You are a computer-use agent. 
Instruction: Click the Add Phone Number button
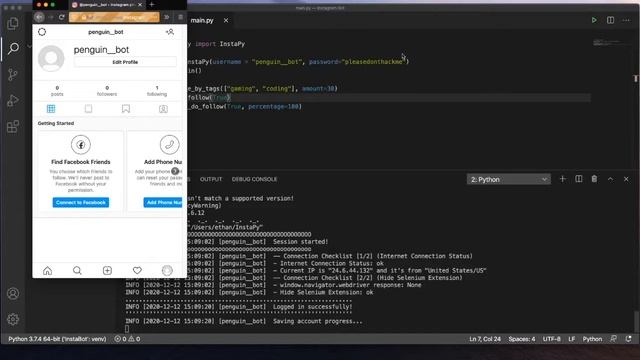click(x=163, y=202)
